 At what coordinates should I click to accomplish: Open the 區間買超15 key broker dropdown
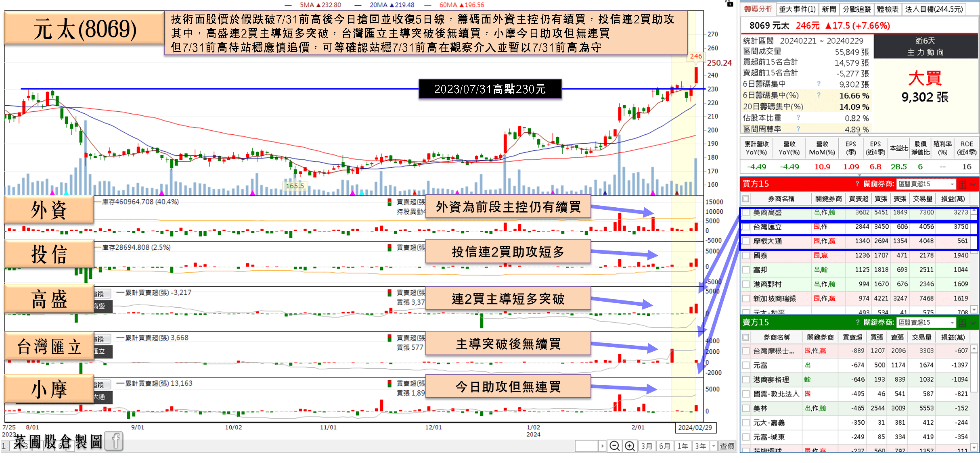click(x=926, y=184)
